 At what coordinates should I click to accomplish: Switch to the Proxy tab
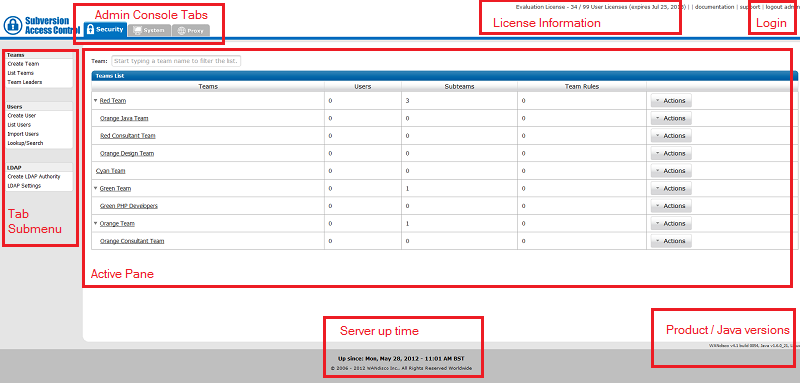point(191,31)
